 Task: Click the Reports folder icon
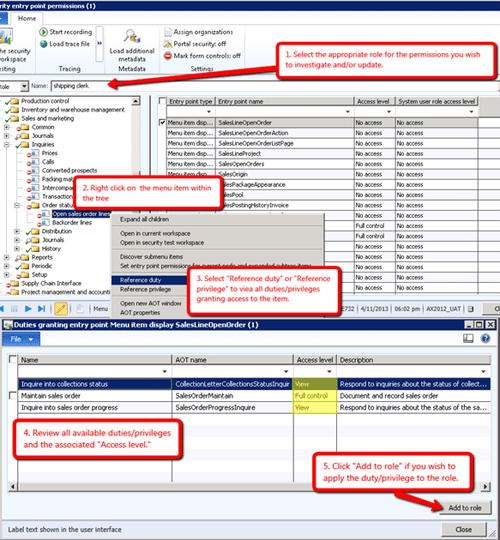pyautogui.click(x=25, y=257)
